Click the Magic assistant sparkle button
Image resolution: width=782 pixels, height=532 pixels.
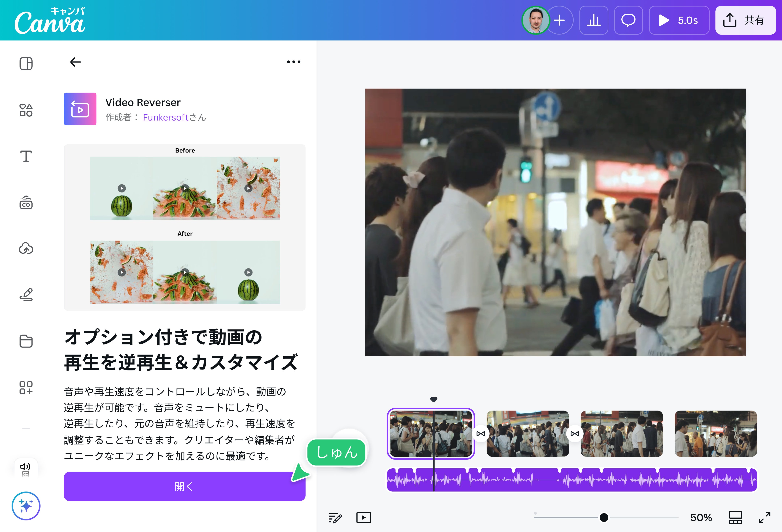click(x=26, y=506)
